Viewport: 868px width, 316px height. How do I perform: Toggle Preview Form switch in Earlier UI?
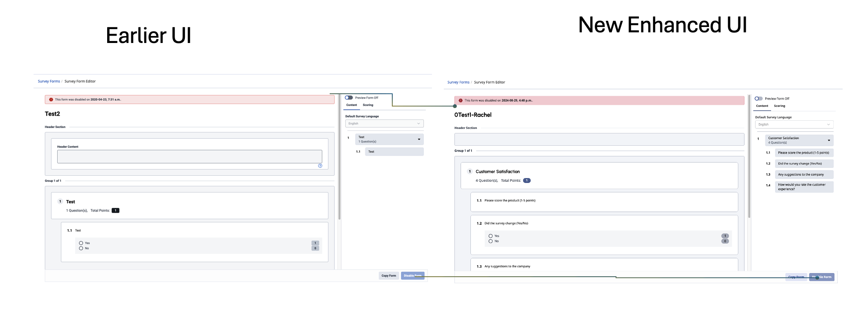point(349,98)
